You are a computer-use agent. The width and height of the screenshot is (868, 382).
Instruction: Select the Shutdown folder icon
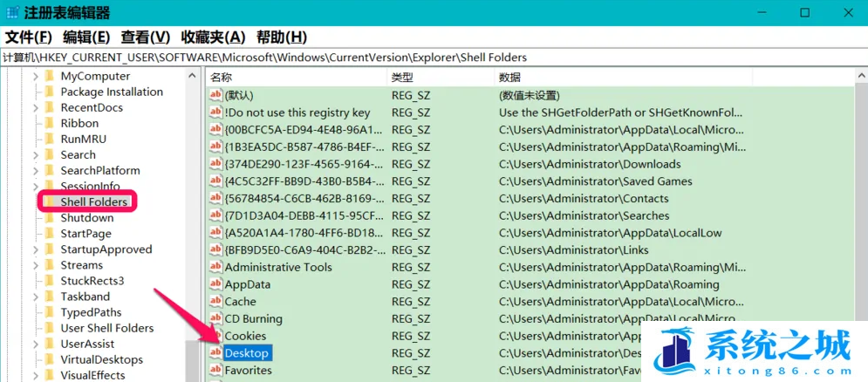click(50, 218)
